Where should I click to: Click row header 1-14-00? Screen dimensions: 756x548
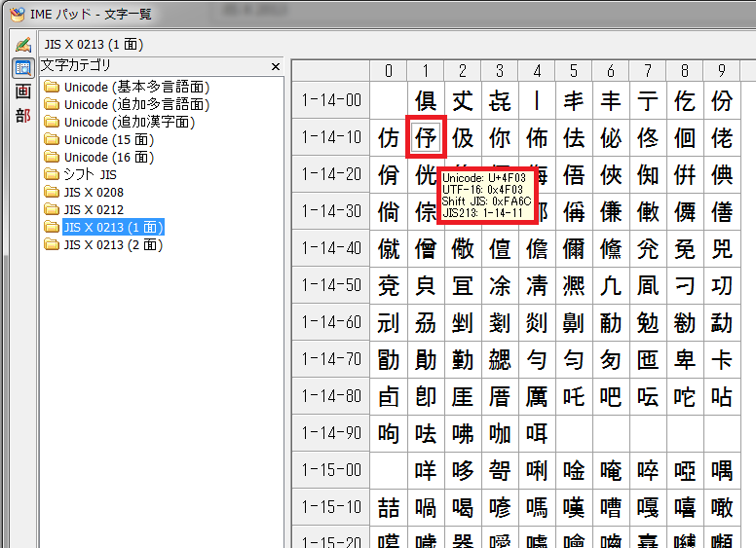pos(331,100)
